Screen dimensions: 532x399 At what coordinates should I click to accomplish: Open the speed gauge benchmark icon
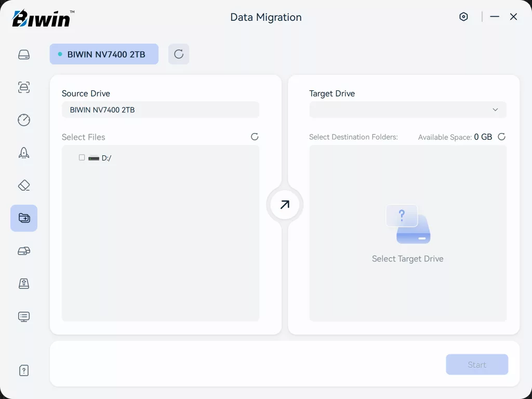24,120
